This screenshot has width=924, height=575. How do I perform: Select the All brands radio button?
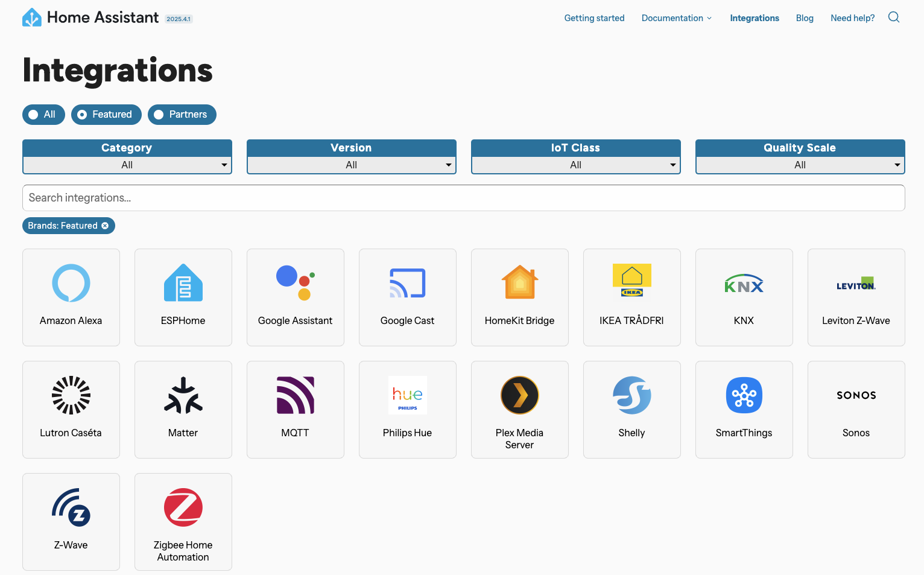pos(34,115)
